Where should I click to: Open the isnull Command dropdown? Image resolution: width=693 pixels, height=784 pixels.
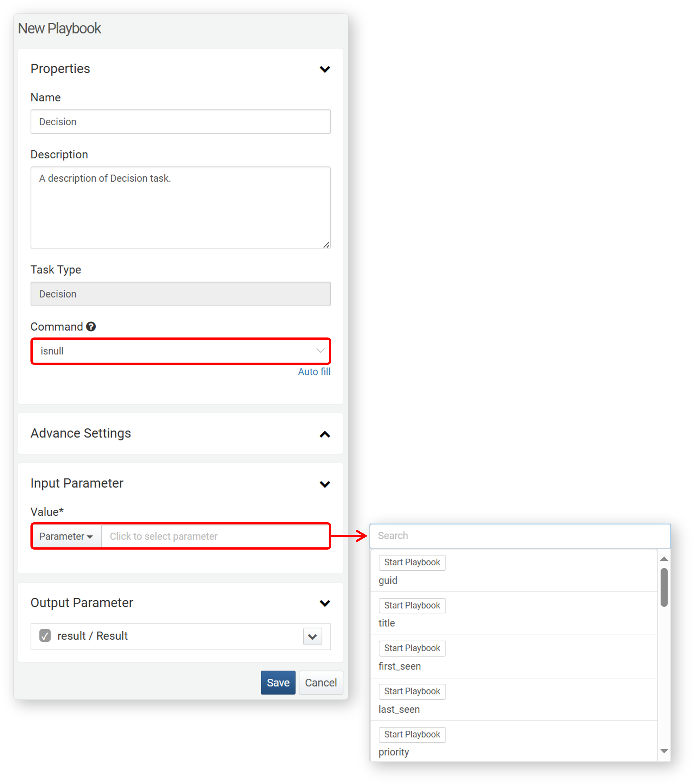coord(181,351)
